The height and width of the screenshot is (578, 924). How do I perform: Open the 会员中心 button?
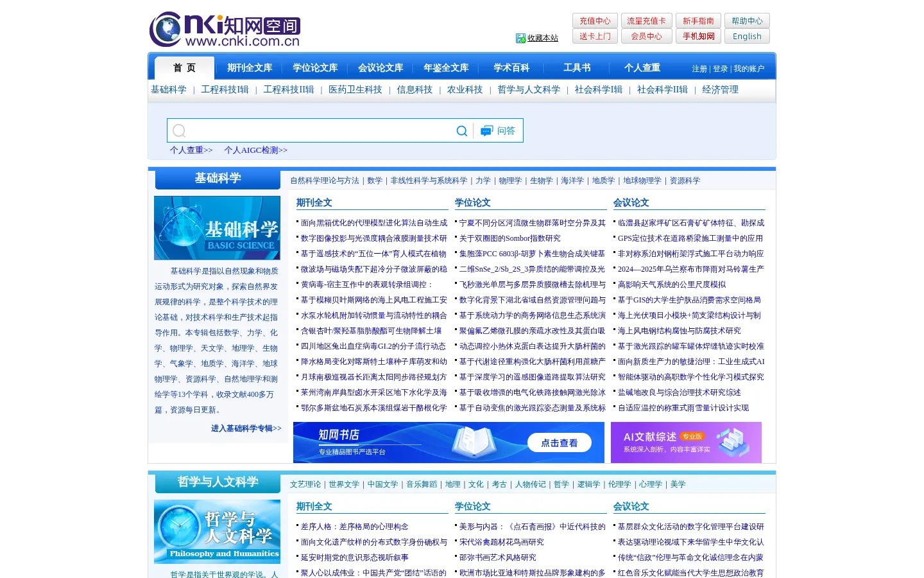(646, 37)
